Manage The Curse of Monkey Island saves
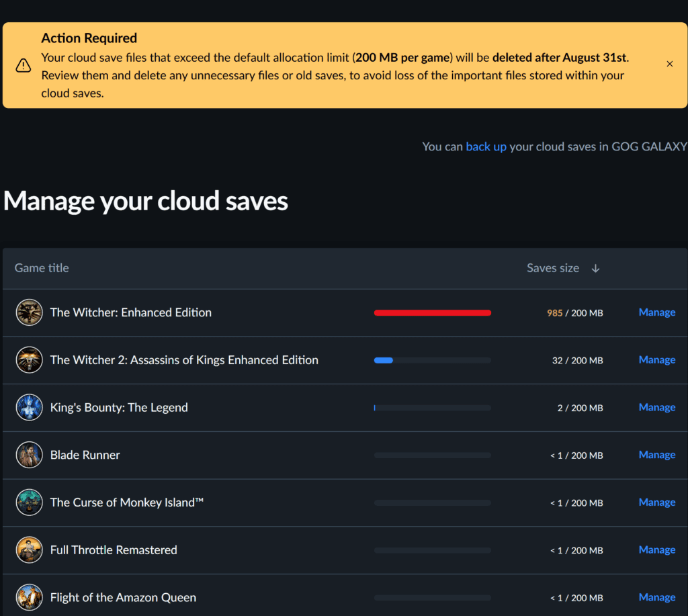Image resolution: width=688 pixels, height=616 pixels. [657, 502]
